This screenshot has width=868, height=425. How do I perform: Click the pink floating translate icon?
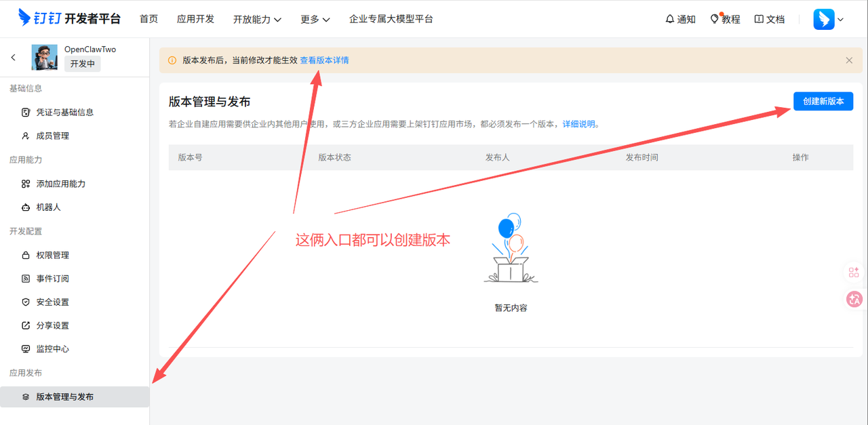point(854,299)
